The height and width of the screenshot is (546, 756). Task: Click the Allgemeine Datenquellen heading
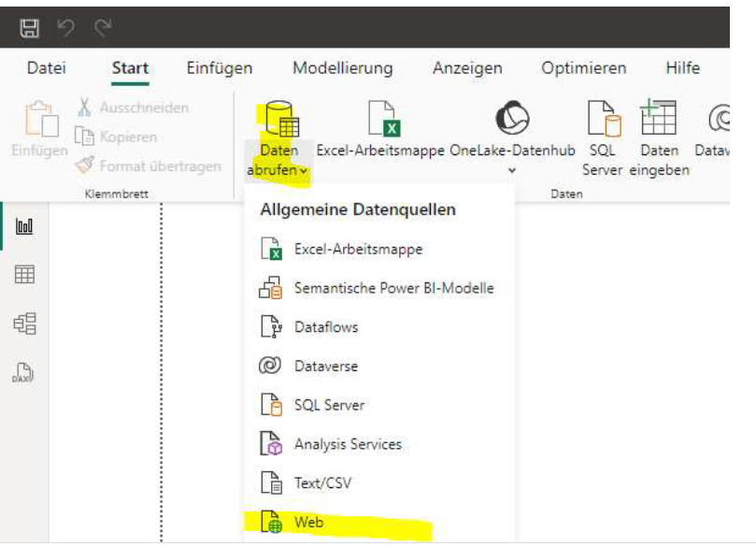click(x=358, y=209)
